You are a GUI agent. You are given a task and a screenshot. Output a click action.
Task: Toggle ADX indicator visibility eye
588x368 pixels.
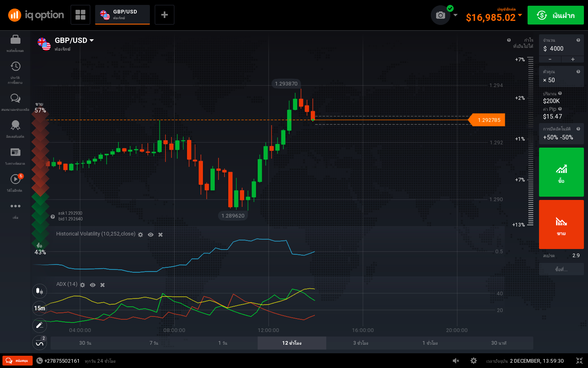[93, 285]
